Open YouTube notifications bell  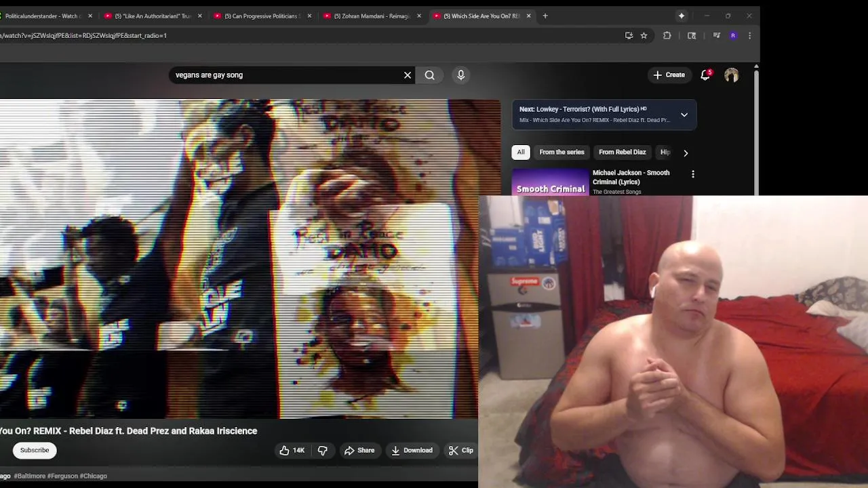point(705,75)
